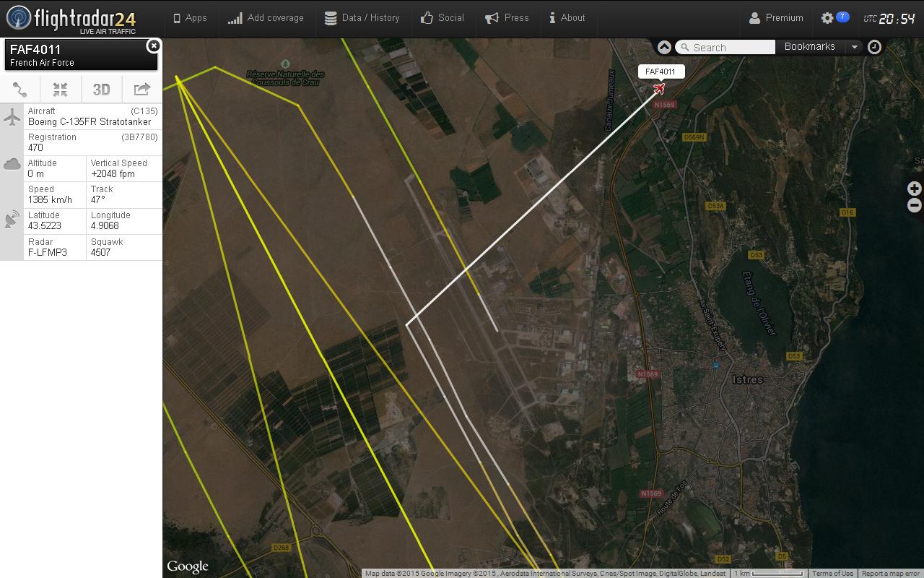Center map on aircraft icon
This screenshot has height=578, width=924.
click(x=61, y=90)
